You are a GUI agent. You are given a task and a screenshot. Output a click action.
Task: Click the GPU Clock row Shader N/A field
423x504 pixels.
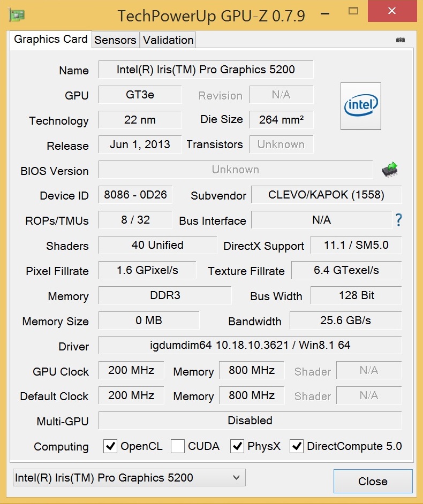[x=369, y=370]
